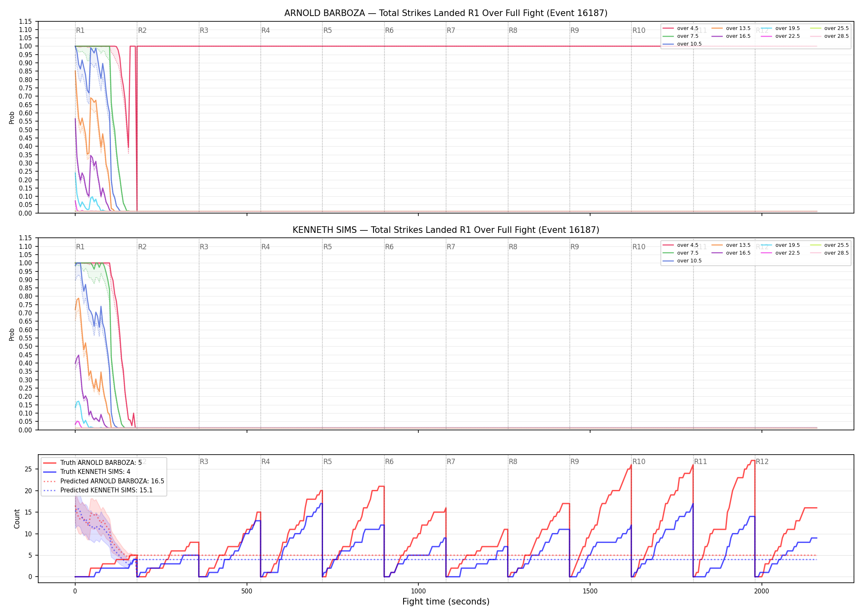Viewport: 863px width, 616px height.
Task: Select 'Predicted ARNOLD BARBOZA: 16.5' legend entry
Action: [x=104, y=481]
